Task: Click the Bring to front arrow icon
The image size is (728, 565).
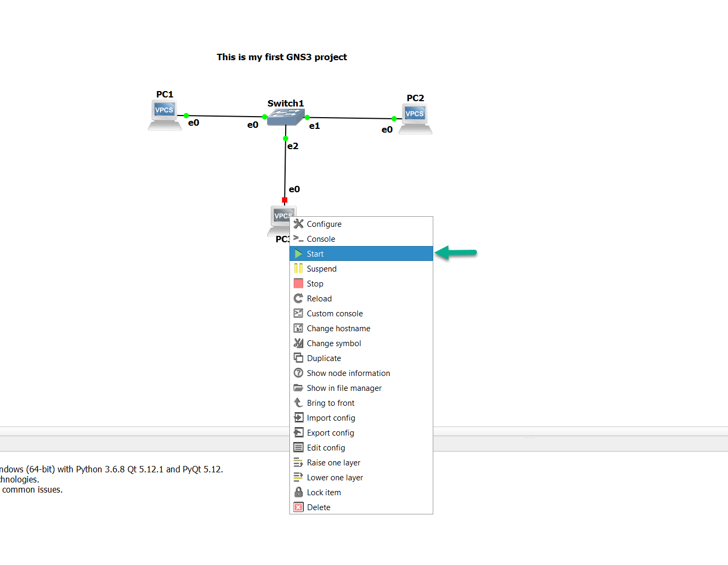Action: pyautogui.click(x=298, y=403)
